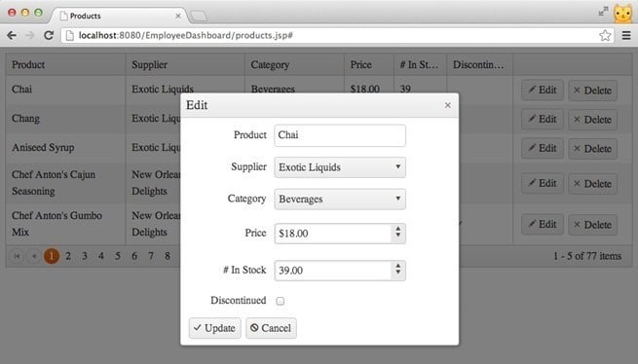
Task: Delete the Chai row
Action: click(592, 91)
